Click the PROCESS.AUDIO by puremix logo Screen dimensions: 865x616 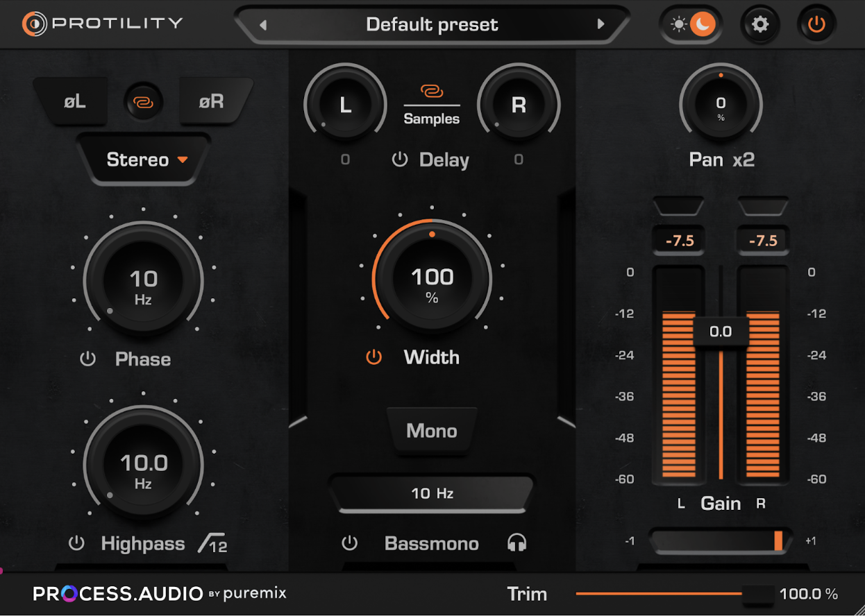tap(160, 594)
